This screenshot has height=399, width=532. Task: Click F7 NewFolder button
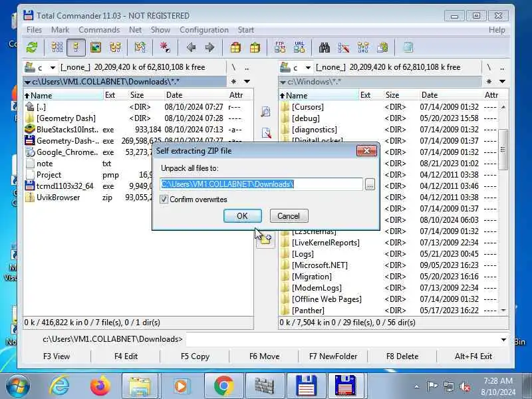333,356
